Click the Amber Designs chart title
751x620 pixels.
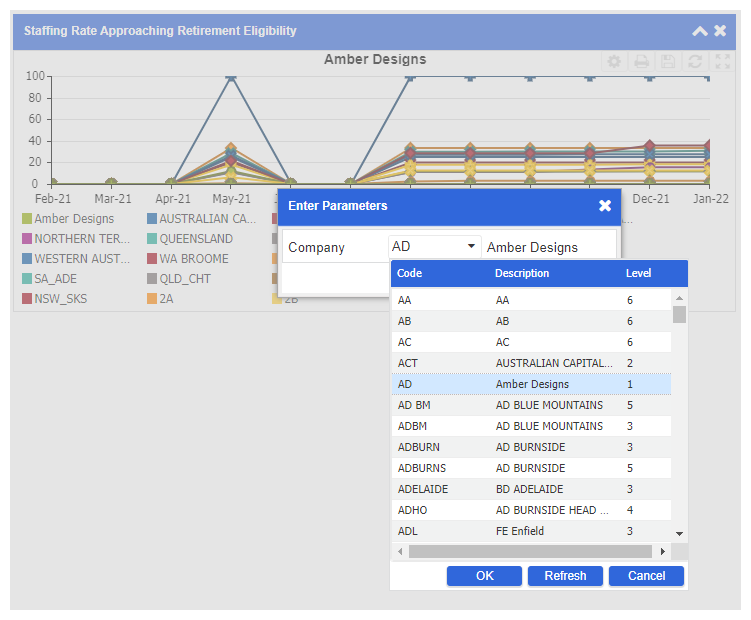375,59
